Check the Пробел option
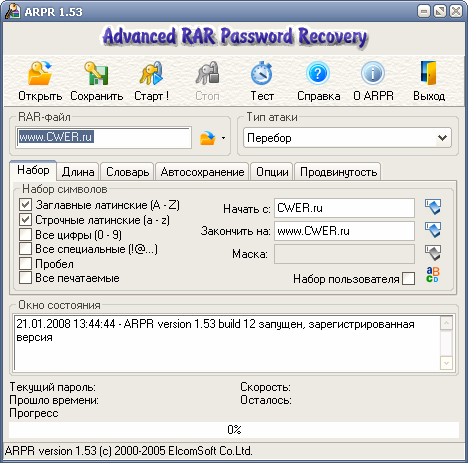 point(25,263)
